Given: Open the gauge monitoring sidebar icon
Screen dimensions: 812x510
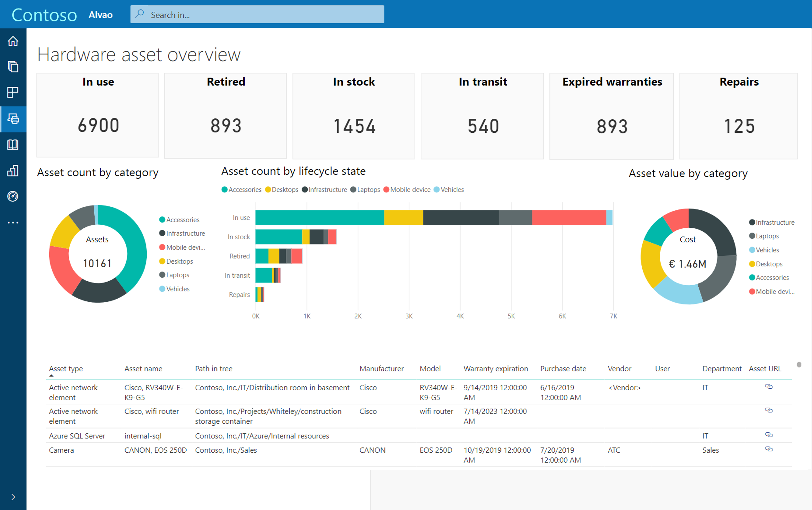Looking at the screenshot, I should (13, 196).
